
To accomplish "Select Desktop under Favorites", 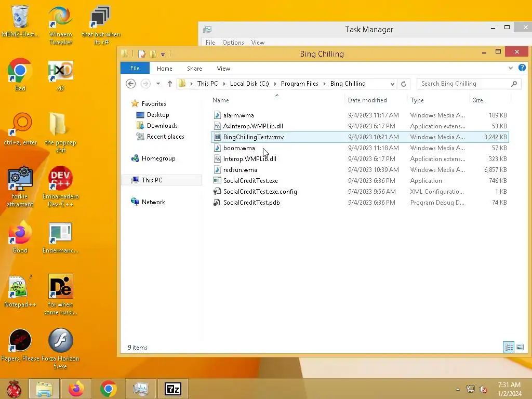I will pos(158,115).
